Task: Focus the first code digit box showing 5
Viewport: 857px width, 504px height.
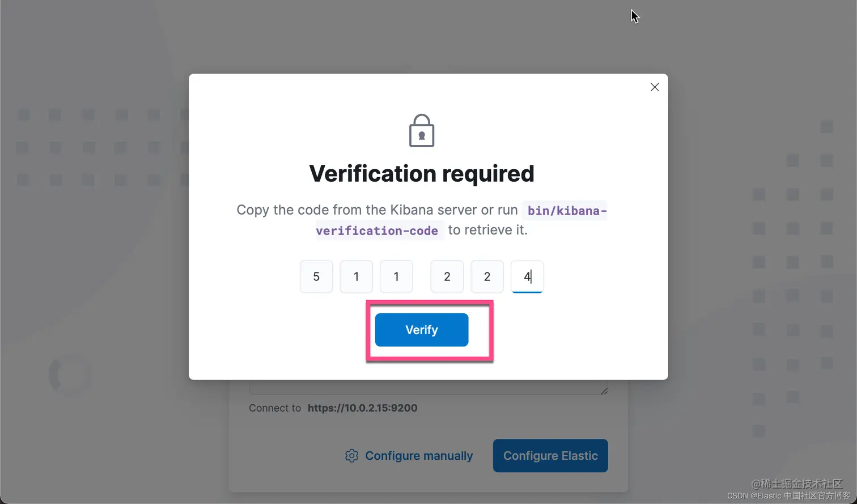Action: [316, 276]
